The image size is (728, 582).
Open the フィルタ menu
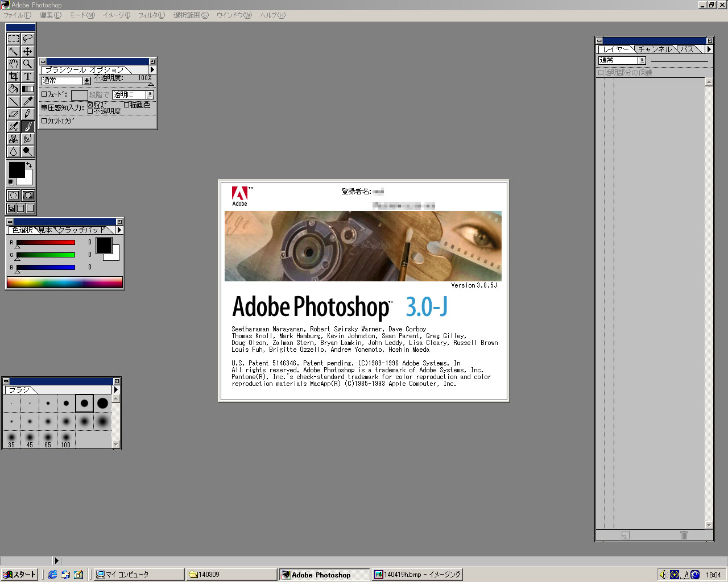(x=151, y=15)
